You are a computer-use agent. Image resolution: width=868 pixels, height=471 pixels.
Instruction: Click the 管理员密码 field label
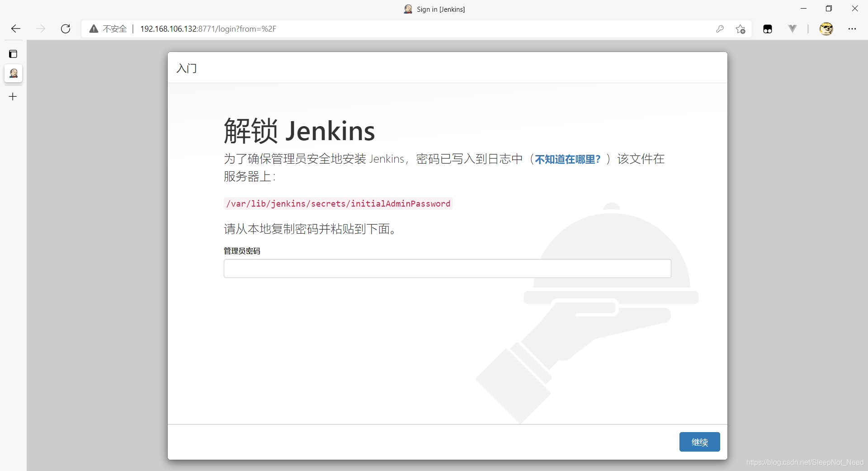(242, 251)
